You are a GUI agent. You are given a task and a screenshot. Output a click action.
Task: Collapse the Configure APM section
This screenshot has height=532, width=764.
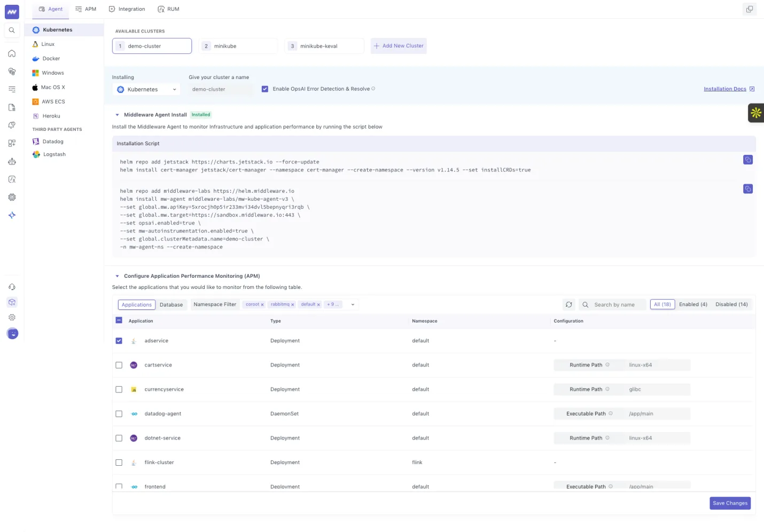(118, 276)
